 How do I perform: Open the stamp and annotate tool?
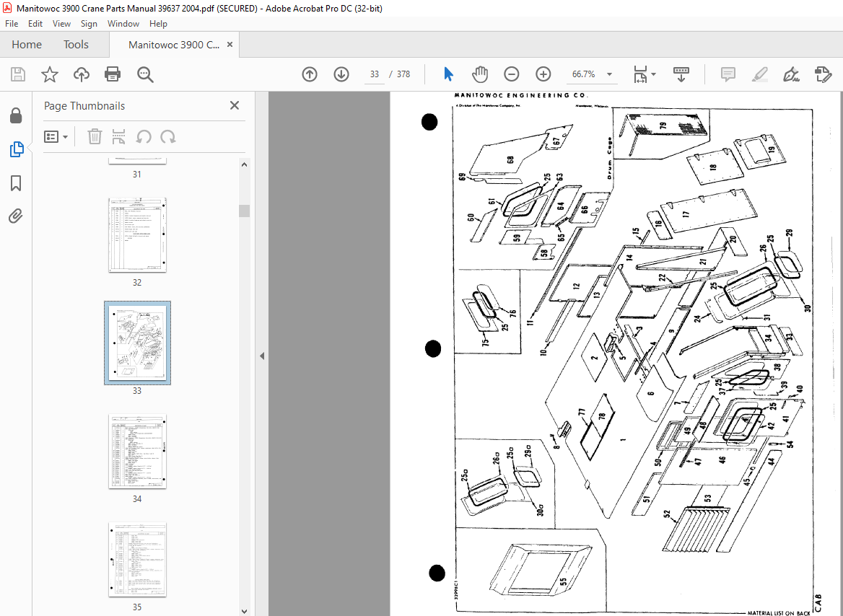click(x=823, y=74)
